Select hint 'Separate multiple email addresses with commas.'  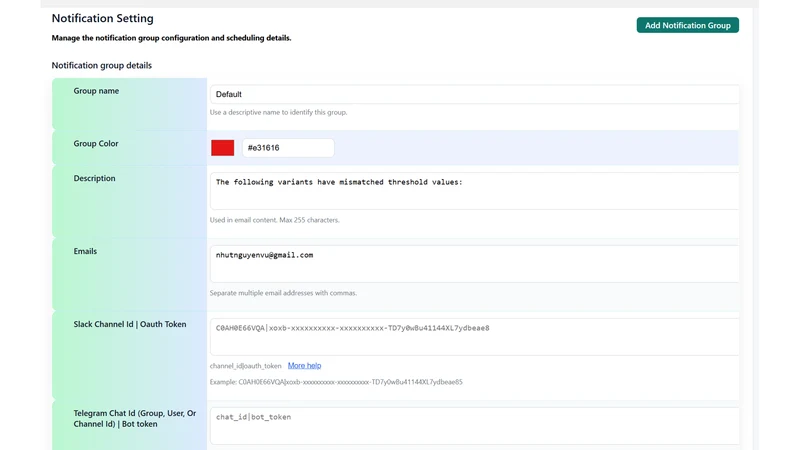point(283,293)
